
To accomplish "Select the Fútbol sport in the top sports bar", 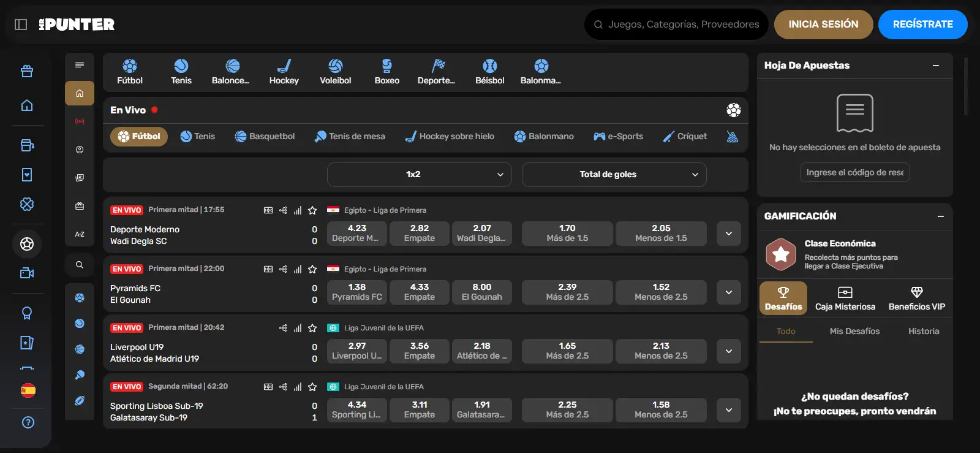I will point(130,72).
